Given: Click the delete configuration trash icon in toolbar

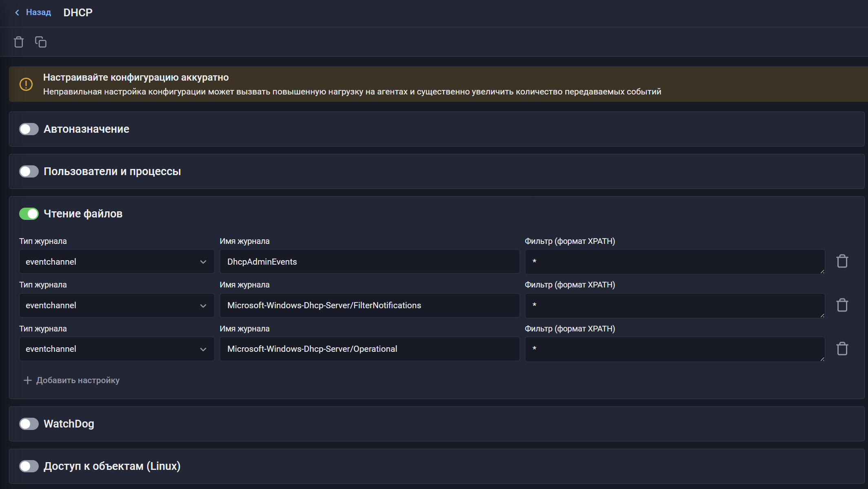Looking at the screenshot, I should (x=19, y=42).
